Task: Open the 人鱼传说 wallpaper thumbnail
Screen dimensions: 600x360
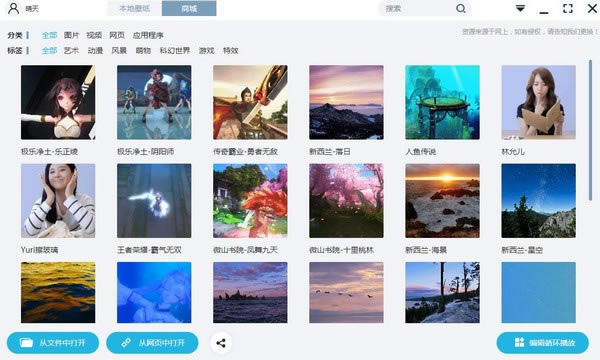Action: pyautogui.click(x=442, y=102)
